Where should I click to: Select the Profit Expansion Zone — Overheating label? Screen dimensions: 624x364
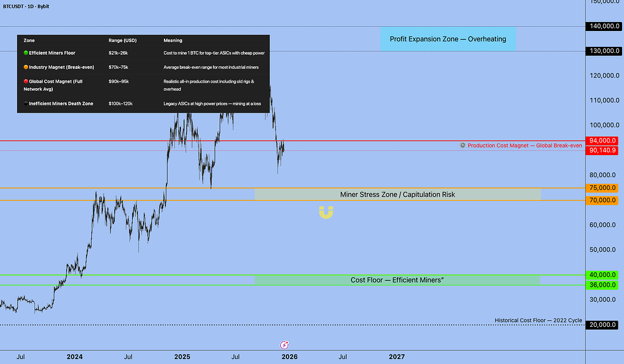[448, 39]
